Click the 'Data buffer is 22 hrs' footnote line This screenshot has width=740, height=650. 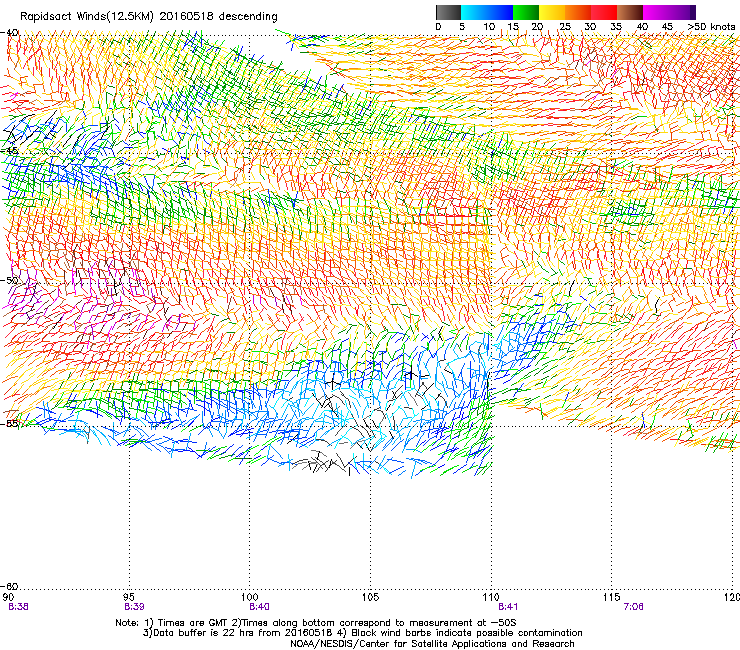pos(362,633)
